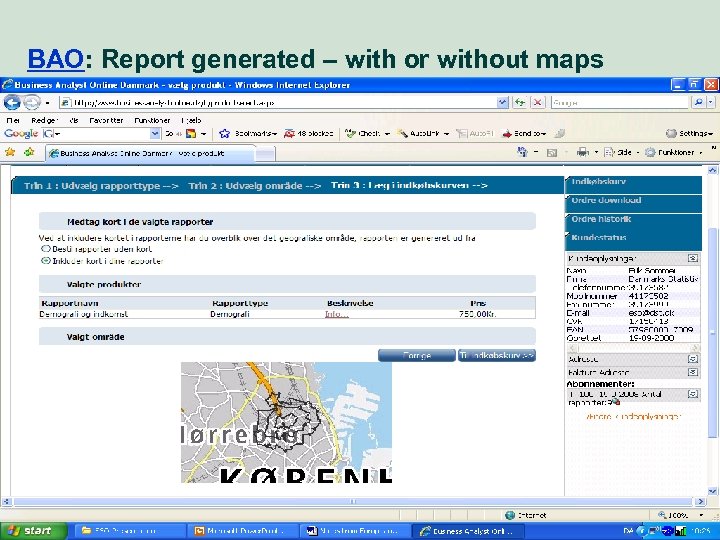Open the Rediger menu

pyautogui.click(x=45, y=120)
